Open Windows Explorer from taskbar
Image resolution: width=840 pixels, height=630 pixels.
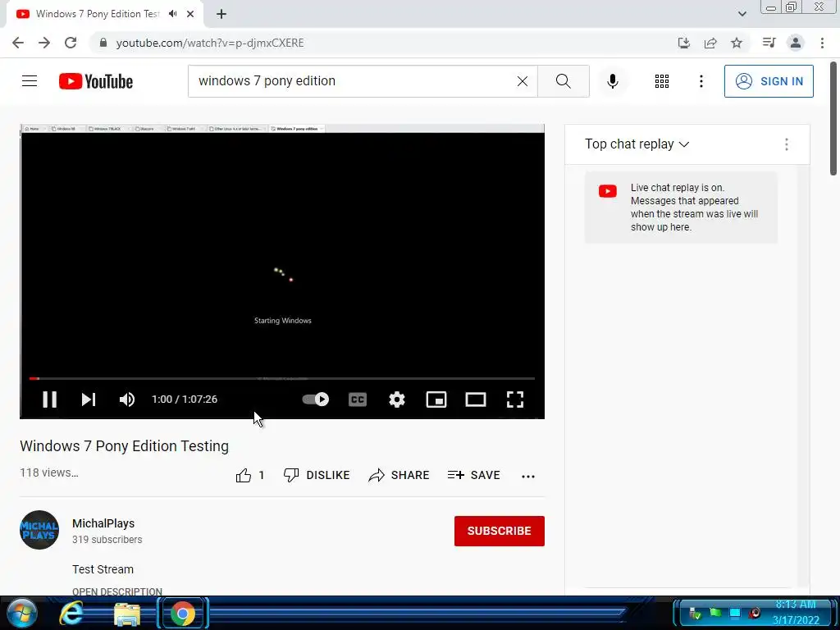(127, 614)
